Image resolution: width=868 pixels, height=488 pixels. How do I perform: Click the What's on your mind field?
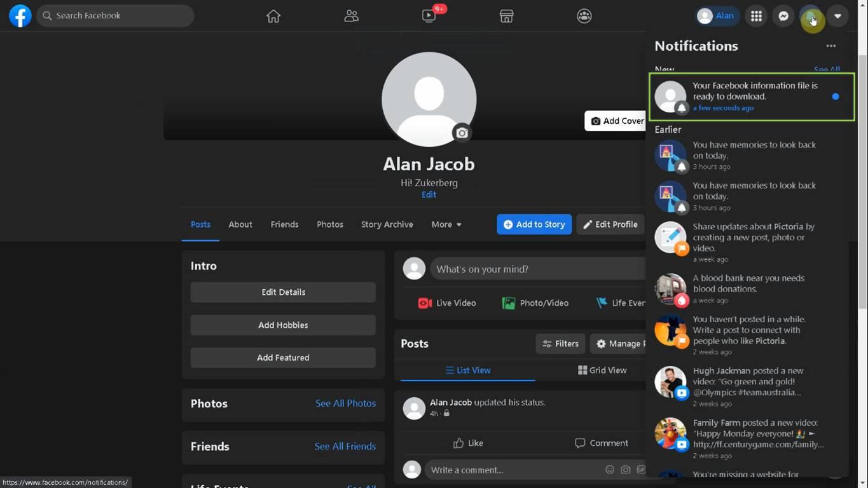538,269
